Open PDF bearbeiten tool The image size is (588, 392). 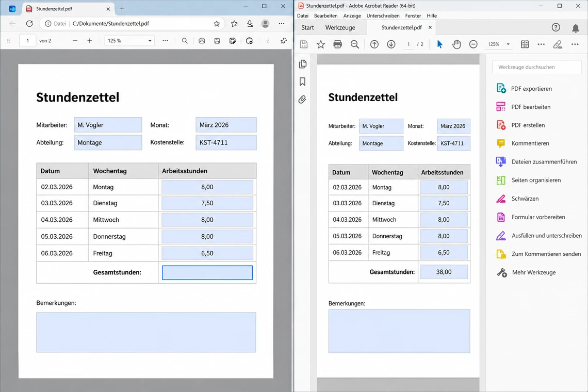(x=523, y=107)
